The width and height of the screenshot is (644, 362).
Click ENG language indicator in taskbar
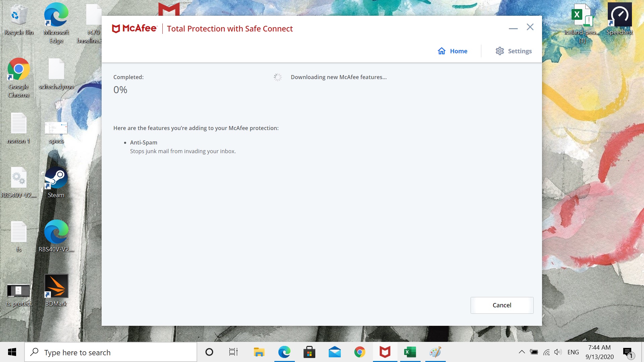coord(574,352)
